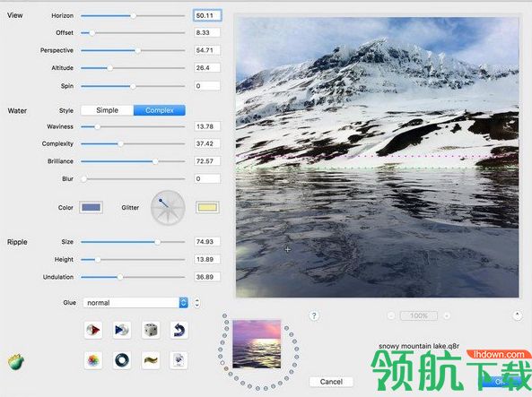Click the Brilliance slider track
This screenshot has width=532, height=397.
click(x=133, y=161)
